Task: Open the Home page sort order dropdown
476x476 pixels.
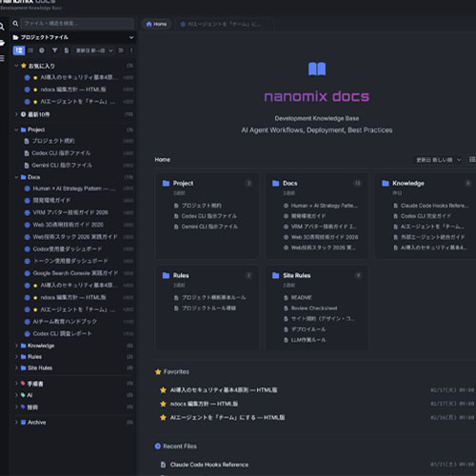Action: pos(438,160)
